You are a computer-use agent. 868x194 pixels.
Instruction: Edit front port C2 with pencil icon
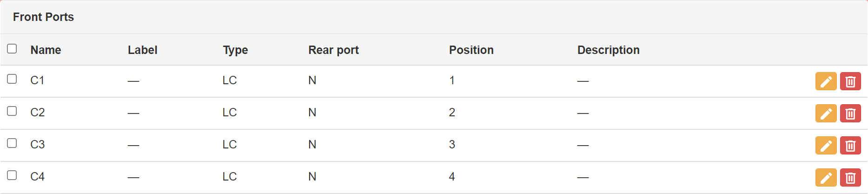pyautogui.click(x=826, y=114)
